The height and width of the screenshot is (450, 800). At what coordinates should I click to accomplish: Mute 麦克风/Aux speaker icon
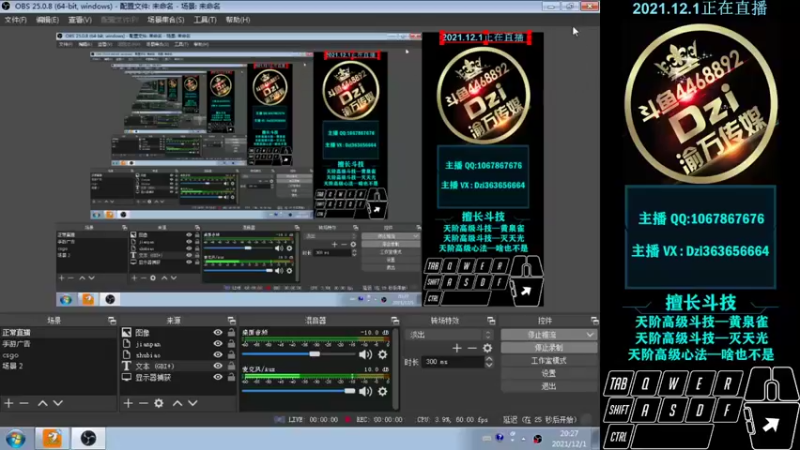point(365,391)
